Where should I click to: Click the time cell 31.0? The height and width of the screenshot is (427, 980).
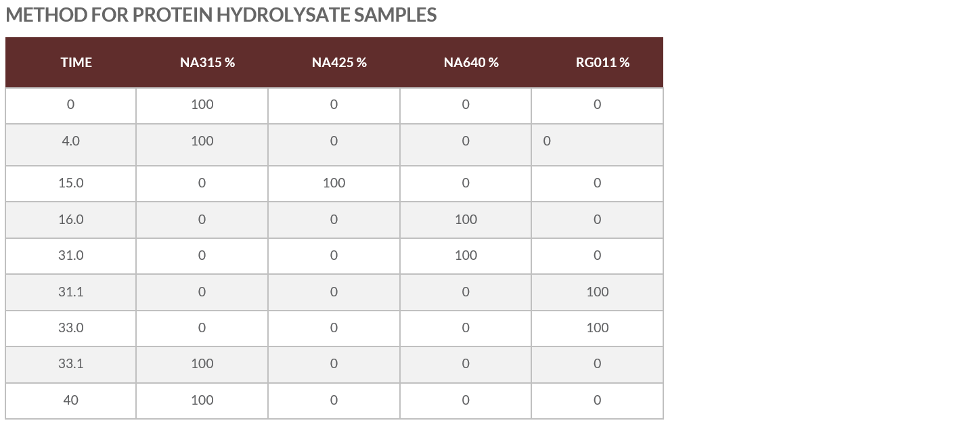tap(70, 255)
